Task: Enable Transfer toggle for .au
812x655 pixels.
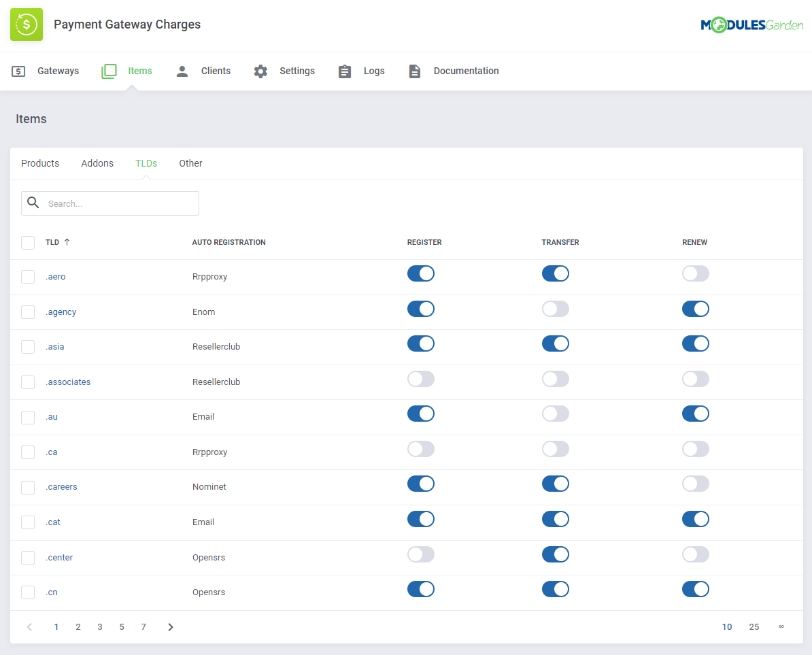Action: (556, 414)
